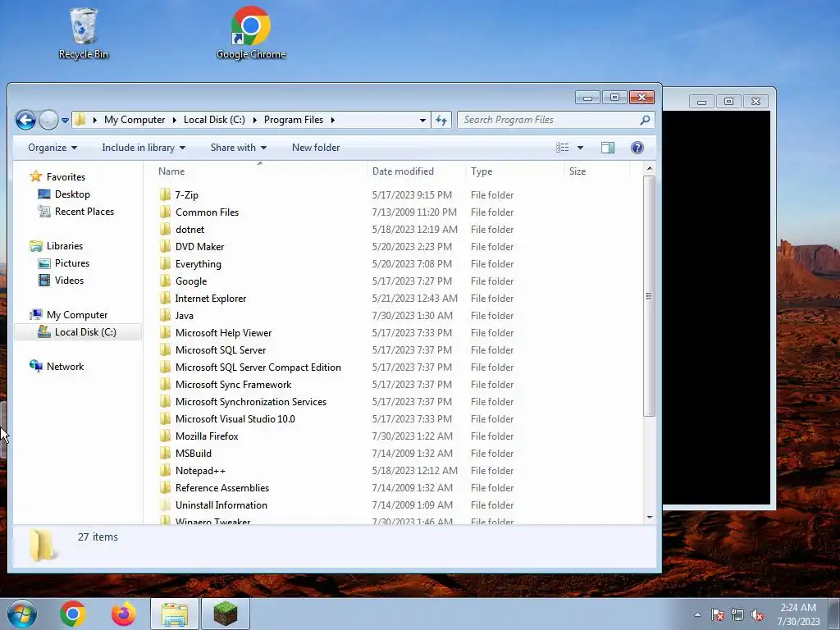Select the Google folder icon
840x630 pixels.
165,281
